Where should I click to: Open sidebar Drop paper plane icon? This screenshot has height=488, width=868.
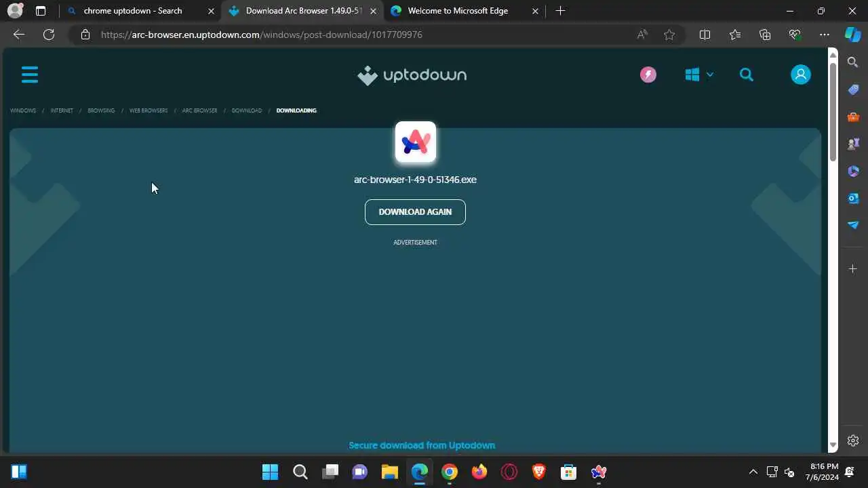click(x=853, y=225)
